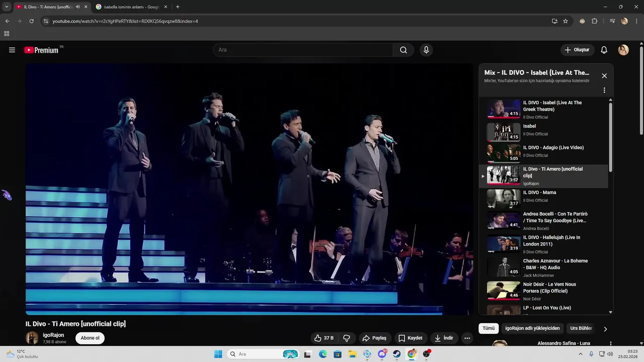Open igoRajon channel name link

click(53, 335)
